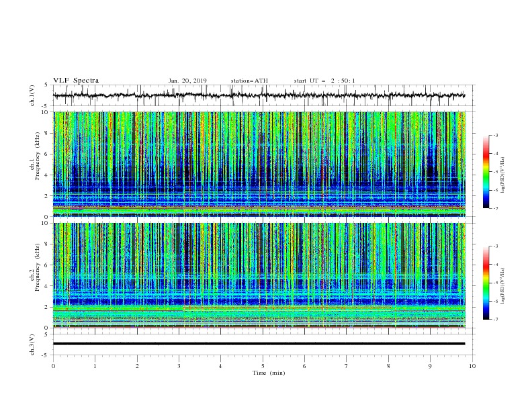532x411 pixels.
Task: Click inside the ch.1 spectrogram panel
Action: click(x=259, y=164)
